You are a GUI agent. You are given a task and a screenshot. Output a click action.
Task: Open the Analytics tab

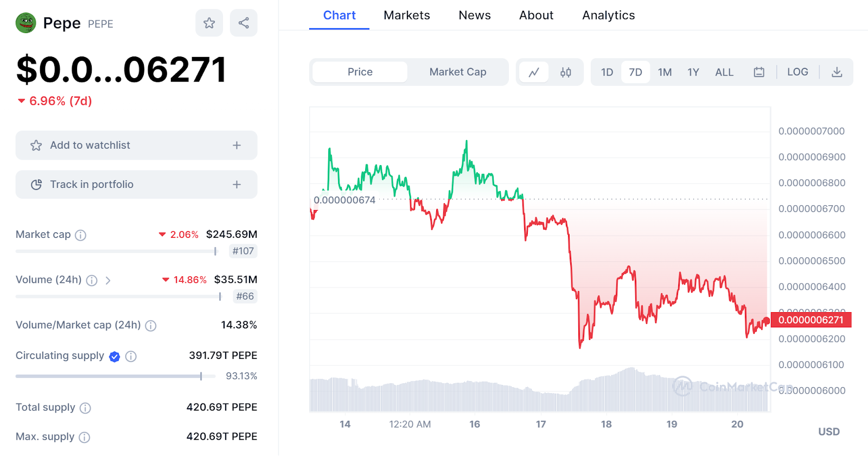(x=609, y=15)
